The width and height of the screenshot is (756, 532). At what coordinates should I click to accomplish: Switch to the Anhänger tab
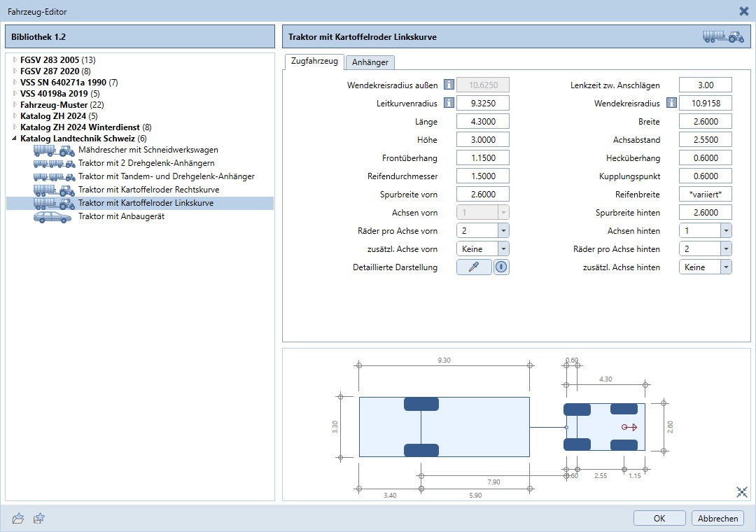point(370,62)
